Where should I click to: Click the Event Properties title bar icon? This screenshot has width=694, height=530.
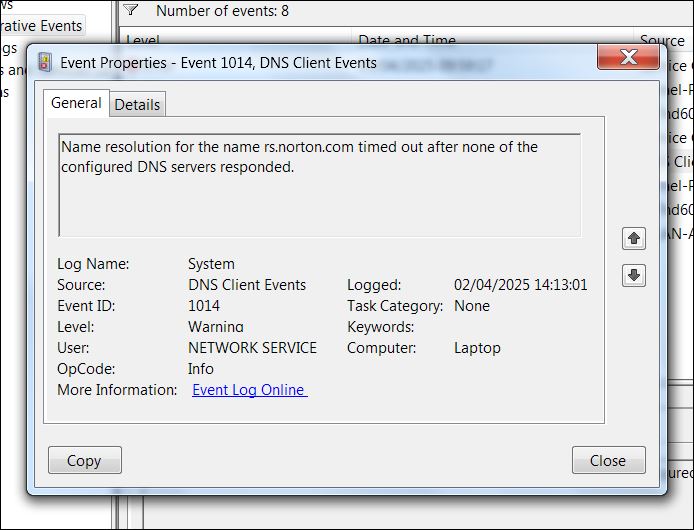(x=45, y=62)
